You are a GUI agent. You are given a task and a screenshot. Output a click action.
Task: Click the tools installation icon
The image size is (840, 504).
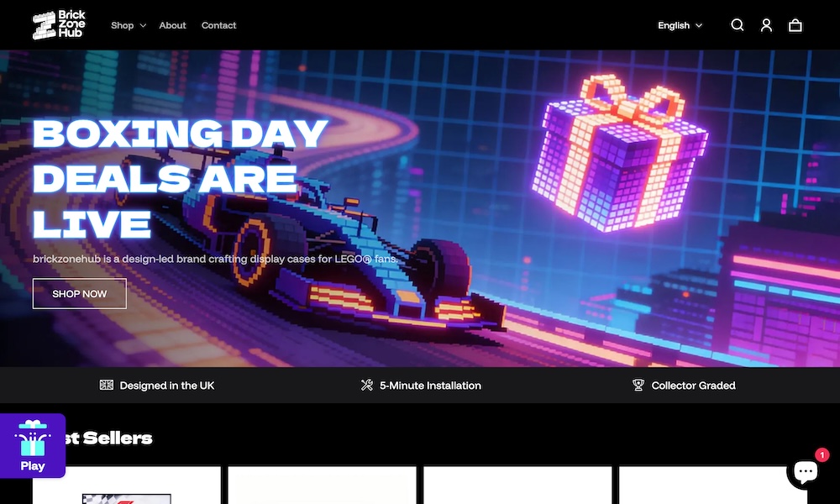pyautogui.click(x=367, y=385)
